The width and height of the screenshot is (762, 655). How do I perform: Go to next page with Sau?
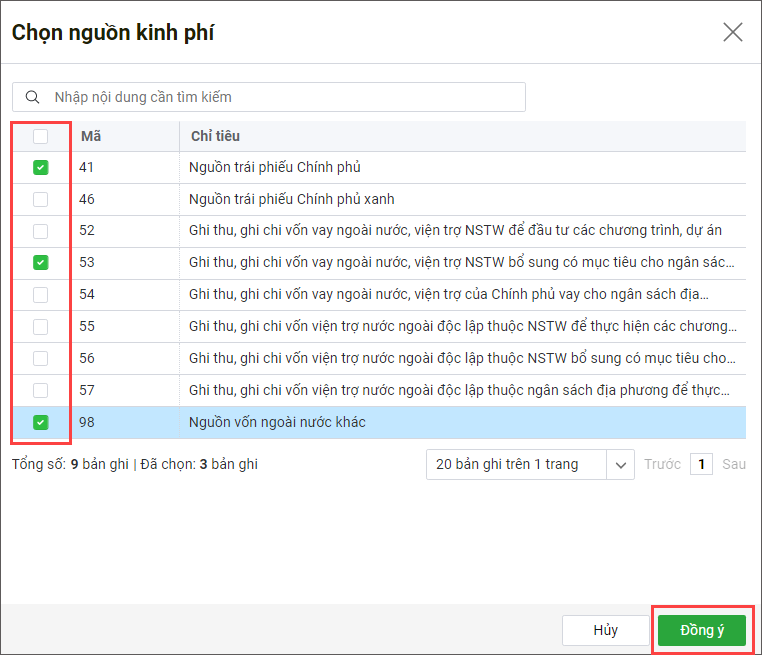[734, 465]
